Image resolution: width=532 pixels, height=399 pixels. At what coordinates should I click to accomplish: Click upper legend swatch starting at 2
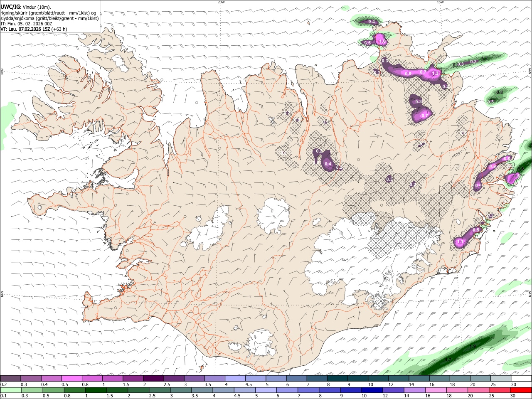click(153, 378)
